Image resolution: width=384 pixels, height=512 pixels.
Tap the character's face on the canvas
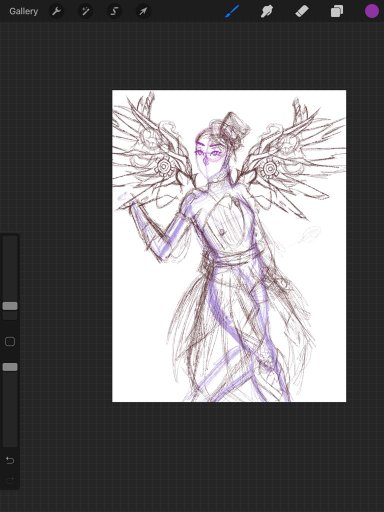pyautogui.click(x=209, y=158)
